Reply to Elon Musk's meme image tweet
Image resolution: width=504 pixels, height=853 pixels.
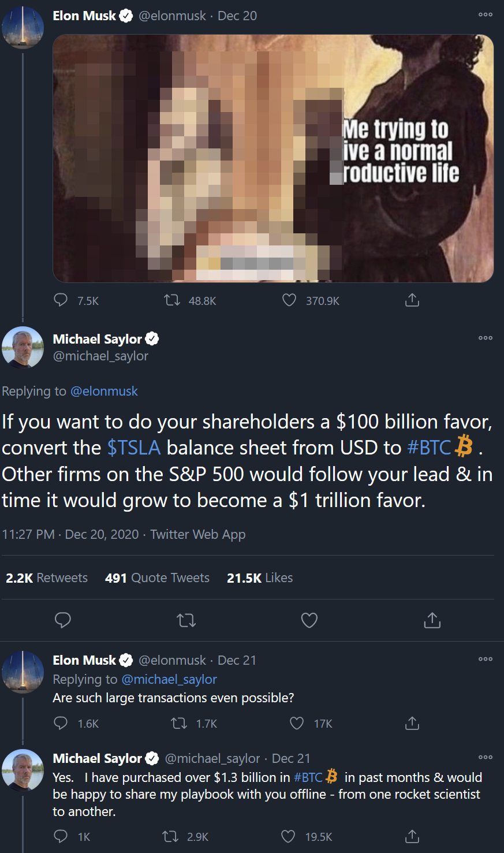pos(61,300)
